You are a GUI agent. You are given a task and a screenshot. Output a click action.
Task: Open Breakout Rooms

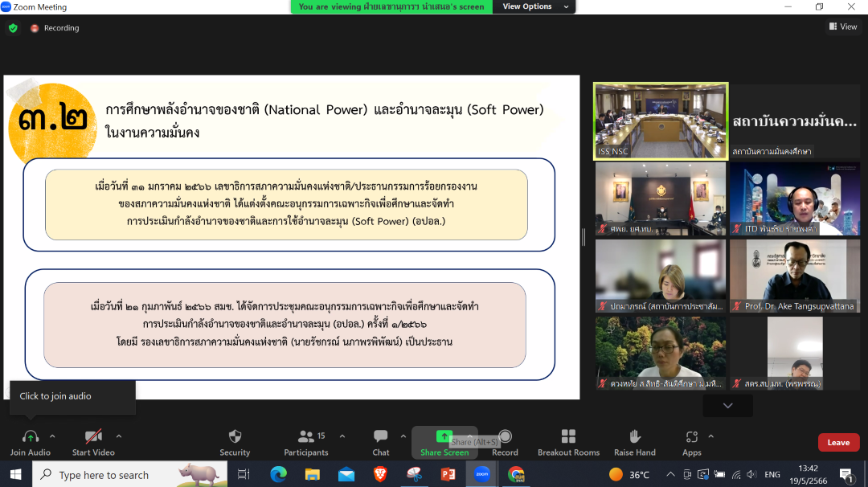(x=568, y=436)
